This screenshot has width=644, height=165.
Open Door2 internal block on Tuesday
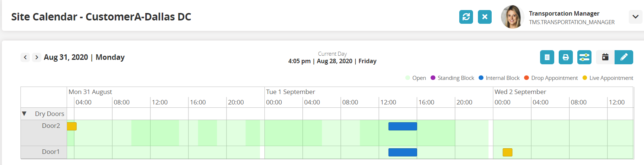point(403,126)
